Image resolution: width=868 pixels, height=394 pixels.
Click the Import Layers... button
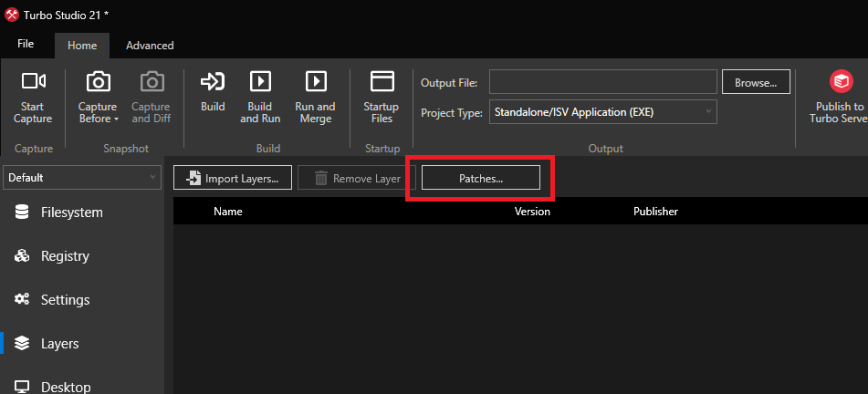(x=233, y=178)
